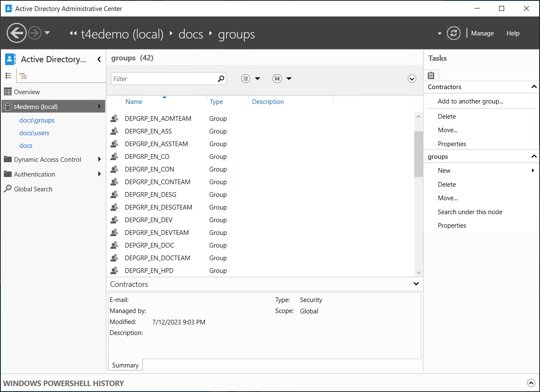Screen dimensions: 540x392
Task: Click the DEPGRP_EN_DEV group icon
Action: pos(114,220)
